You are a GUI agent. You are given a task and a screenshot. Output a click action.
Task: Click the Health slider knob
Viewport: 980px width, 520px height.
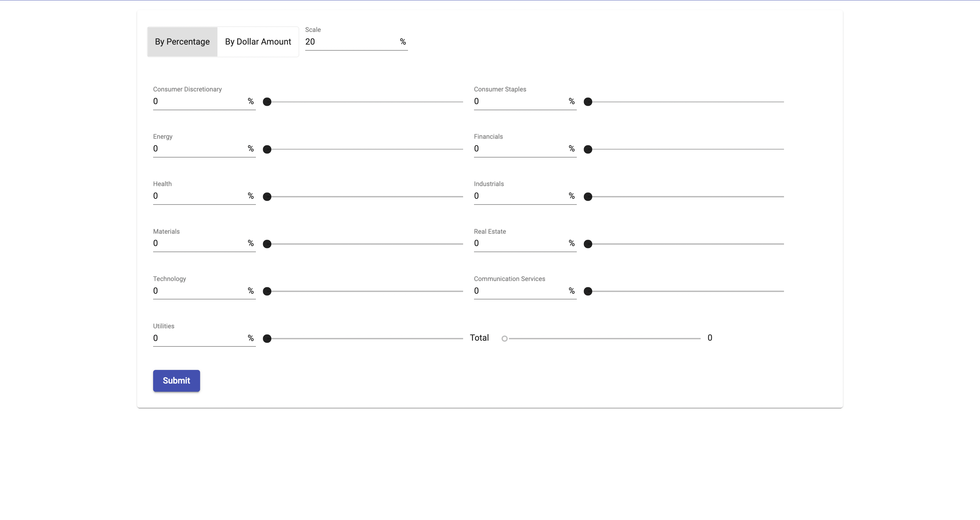267,197
